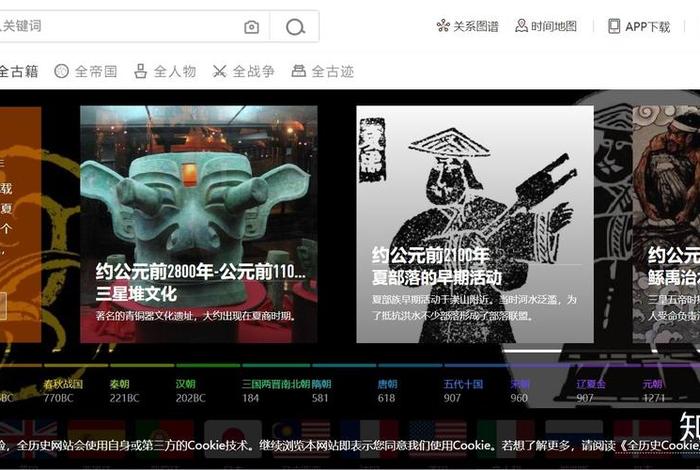The image size is (700, 470).
Task: Select 汉朝 202BC on timeline
Action: click(191, 391)
